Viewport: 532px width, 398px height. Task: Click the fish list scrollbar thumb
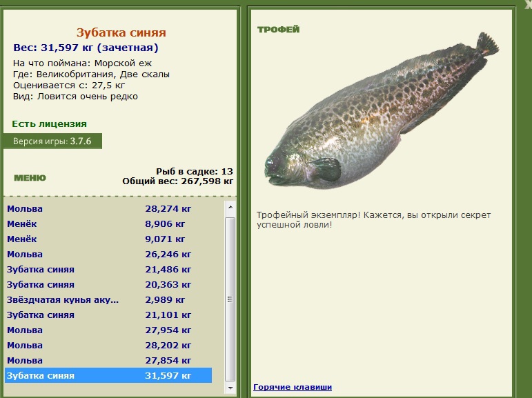coord(230,299)
